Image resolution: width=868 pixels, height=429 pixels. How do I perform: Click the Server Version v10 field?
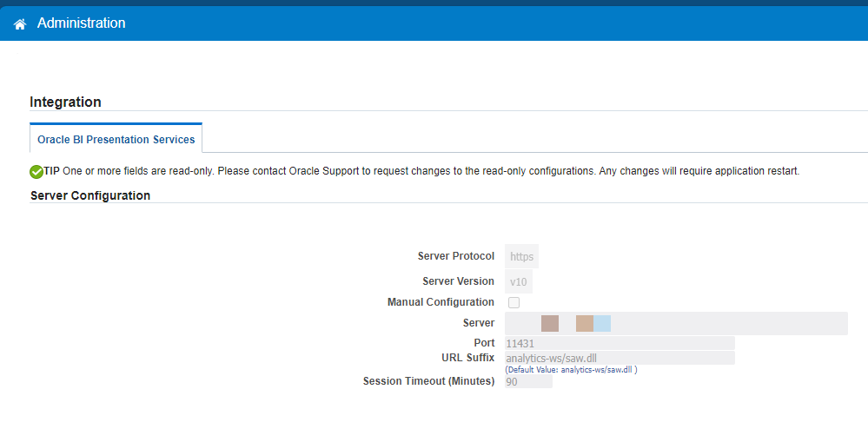coord(519,281)
